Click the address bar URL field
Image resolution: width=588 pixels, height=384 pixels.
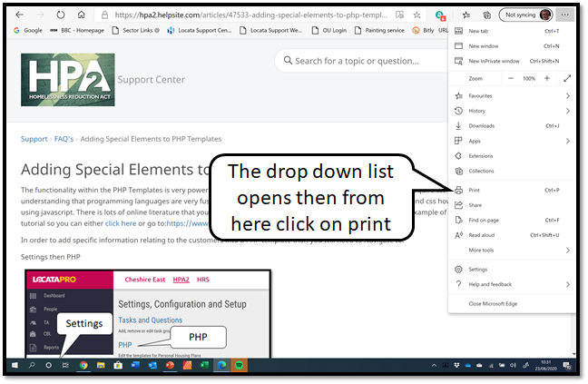coord(250,15)
